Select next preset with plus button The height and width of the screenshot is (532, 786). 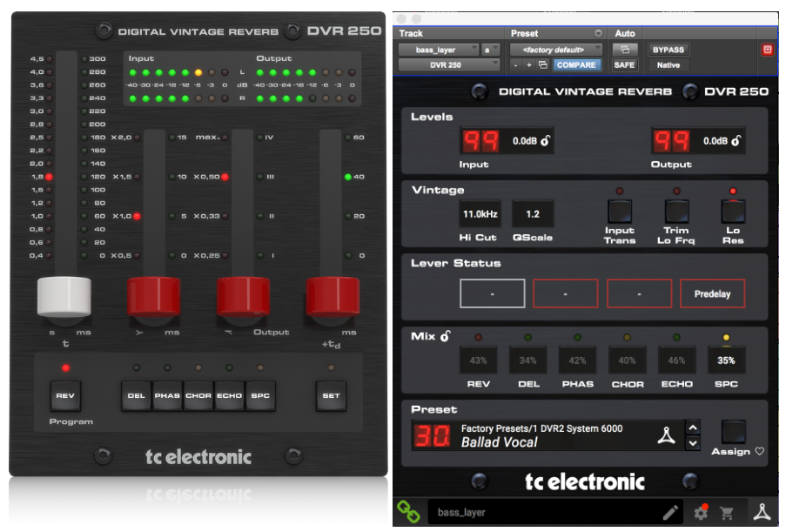click(x=529, y=65)
